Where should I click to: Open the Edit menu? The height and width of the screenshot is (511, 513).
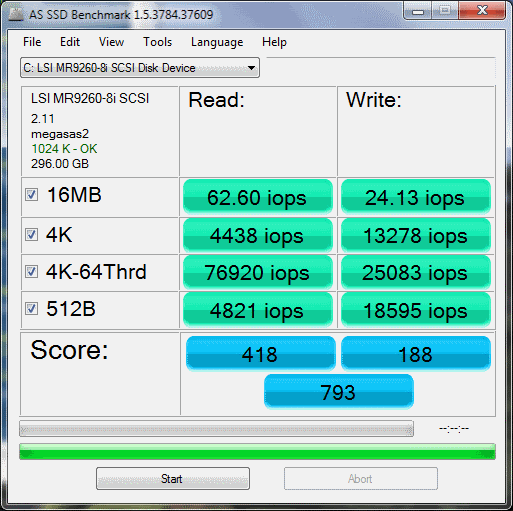(70, 42)
